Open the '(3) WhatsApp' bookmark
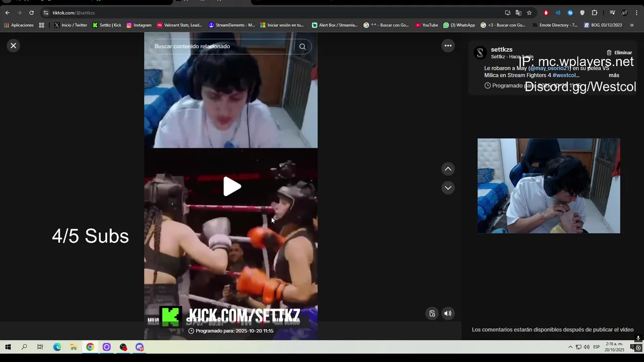 point(459,25)
